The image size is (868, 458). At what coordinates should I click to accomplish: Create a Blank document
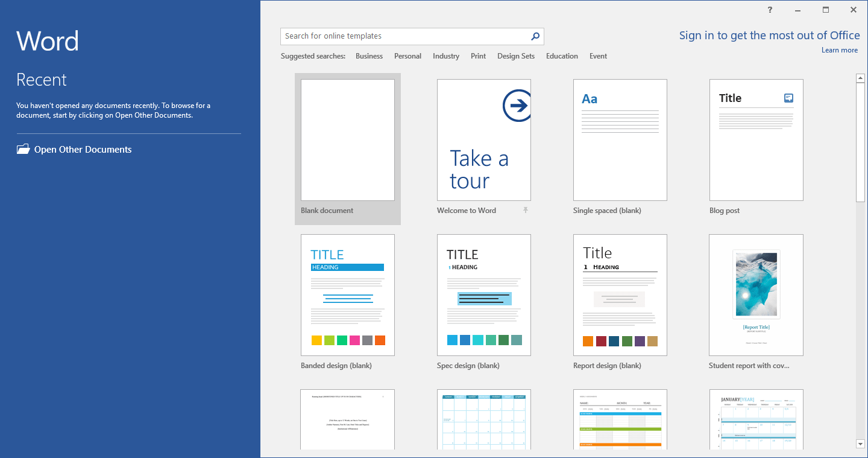click(x=347, y=139)
